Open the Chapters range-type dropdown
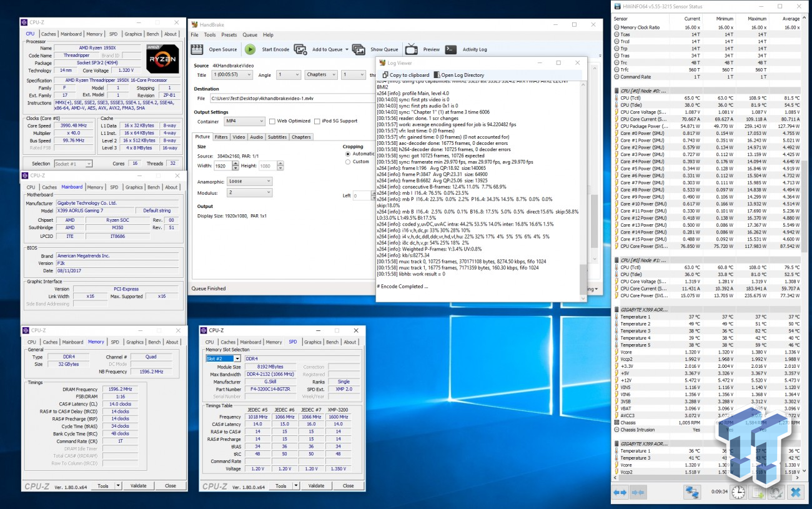Screen dimensions: 812x509 320,74
